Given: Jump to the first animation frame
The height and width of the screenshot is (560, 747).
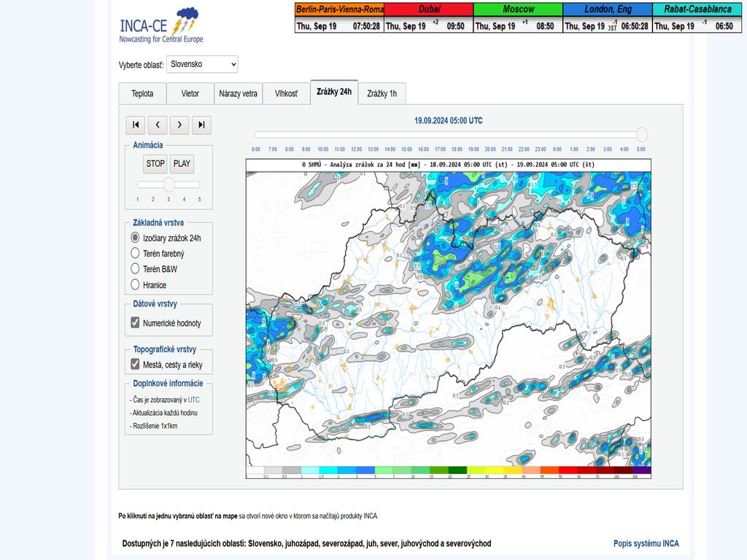Looking at the screenshot, I should click(x=135, y=125).
